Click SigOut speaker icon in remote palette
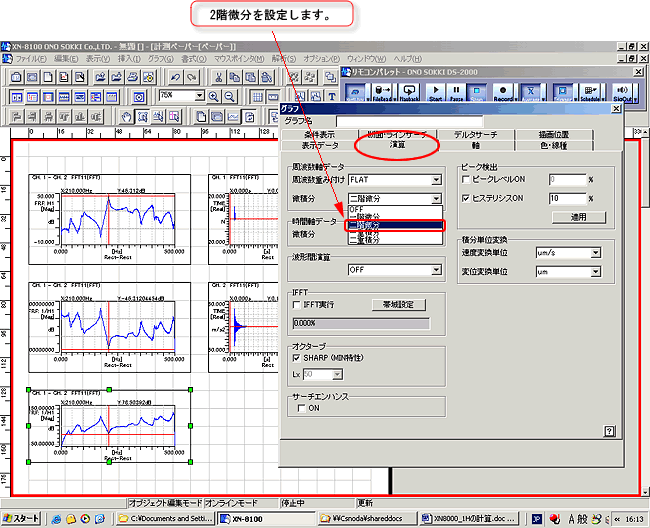The image size is (650, 528). point(621,93)
